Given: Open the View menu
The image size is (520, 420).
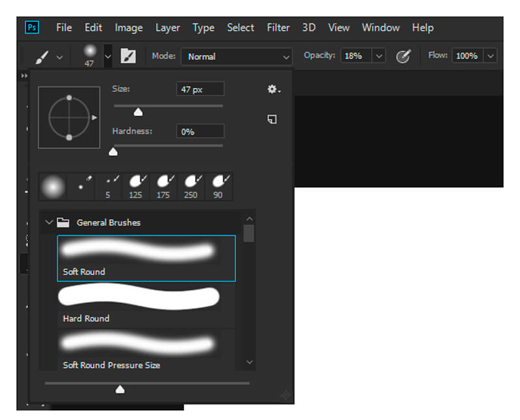Looking at the screenshot, I should coord(339,27).
